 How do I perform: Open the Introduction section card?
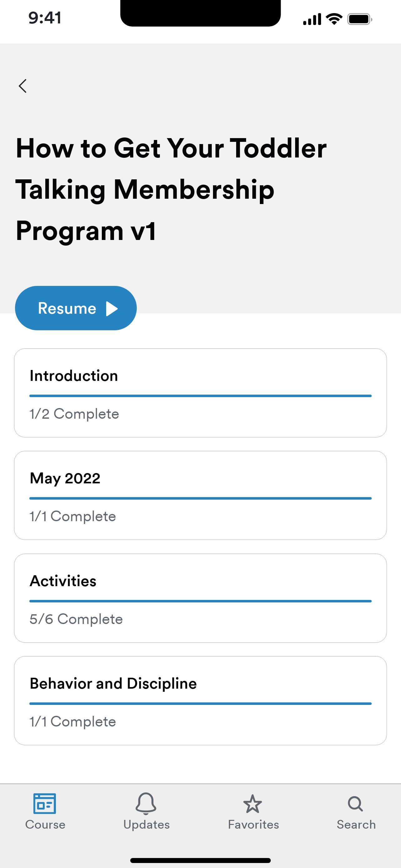200,393
